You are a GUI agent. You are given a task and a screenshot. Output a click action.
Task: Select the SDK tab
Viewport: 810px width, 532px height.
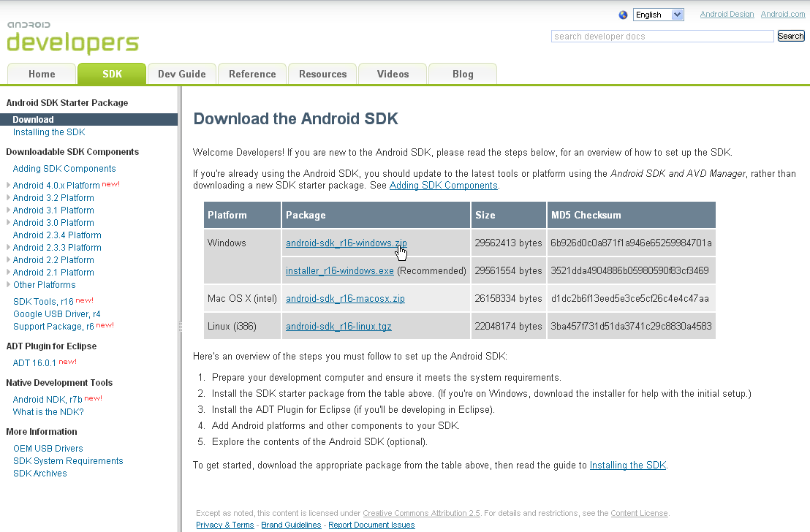(x=112, y=74)
